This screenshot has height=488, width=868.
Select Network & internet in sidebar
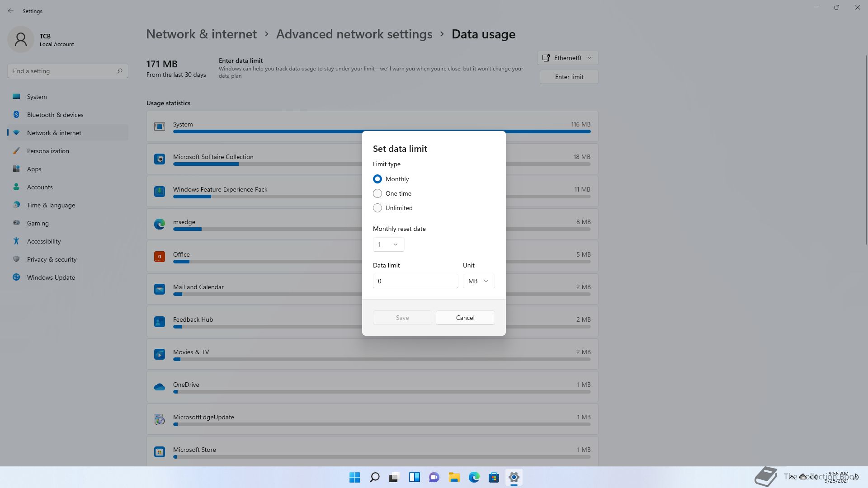tap(68, 133)
